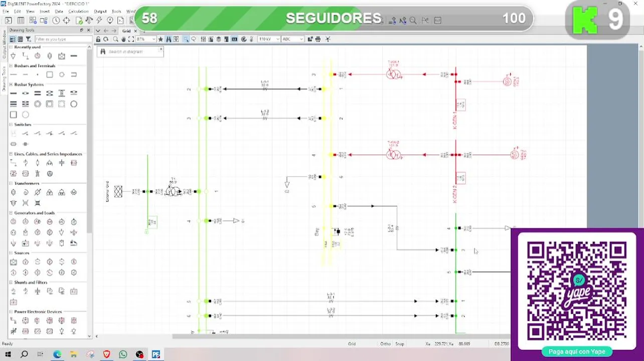Viewport: 644px width, 361px height.
Task: Open the Insert menu
Action: [45, 11]
